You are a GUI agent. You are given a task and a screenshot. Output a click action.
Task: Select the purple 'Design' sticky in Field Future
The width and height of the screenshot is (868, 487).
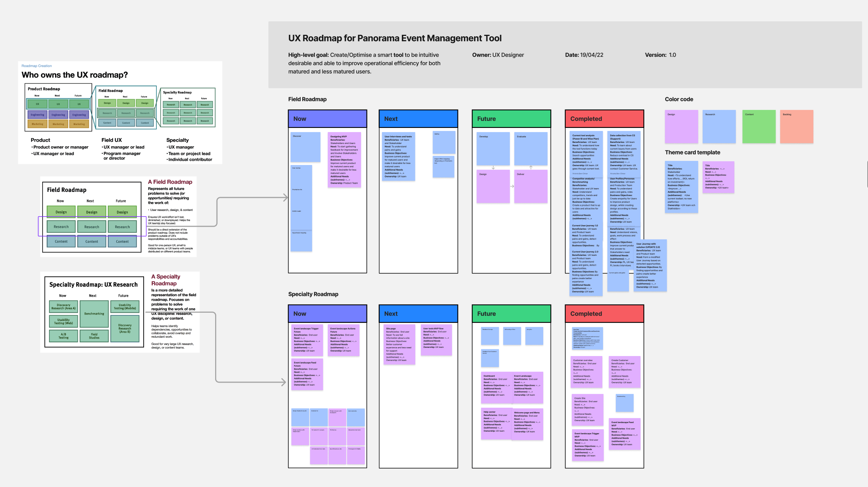493,187
